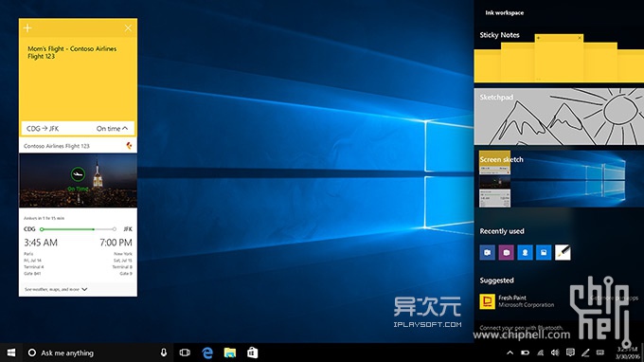The height and width of the screenshot is (362, 644).
Task: Open Task View on the taskbar
Action: [x=185, y=353]
